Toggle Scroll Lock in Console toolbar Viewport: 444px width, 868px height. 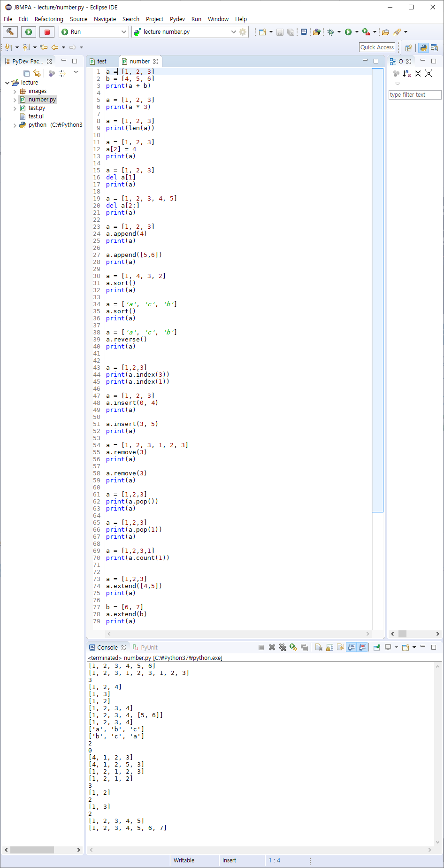329,647
